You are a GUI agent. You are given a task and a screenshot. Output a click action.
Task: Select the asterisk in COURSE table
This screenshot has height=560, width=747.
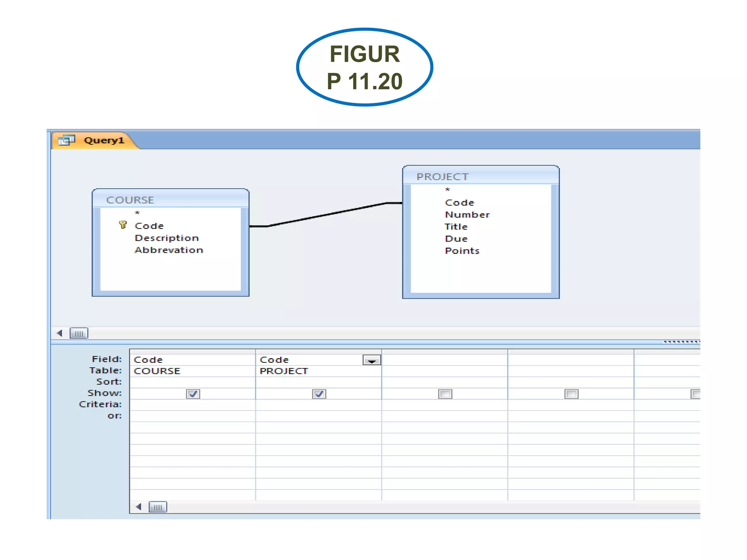[x=137, y=213]
